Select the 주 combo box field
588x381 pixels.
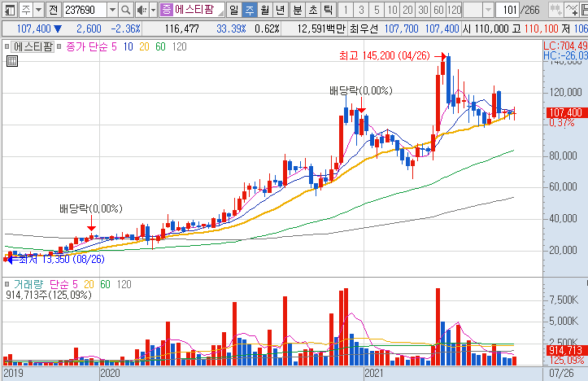[x=26, y=10]
